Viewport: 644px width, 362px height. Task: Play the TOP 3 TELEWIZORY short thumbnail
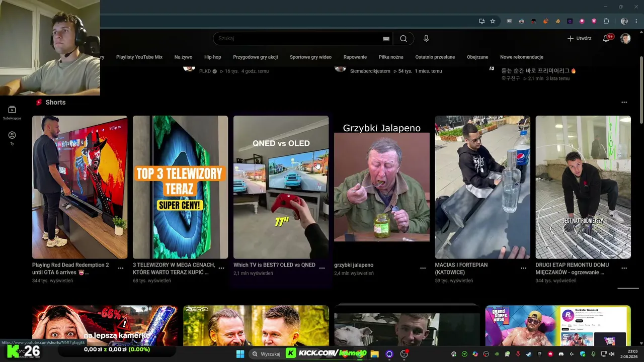coord(180,187)
